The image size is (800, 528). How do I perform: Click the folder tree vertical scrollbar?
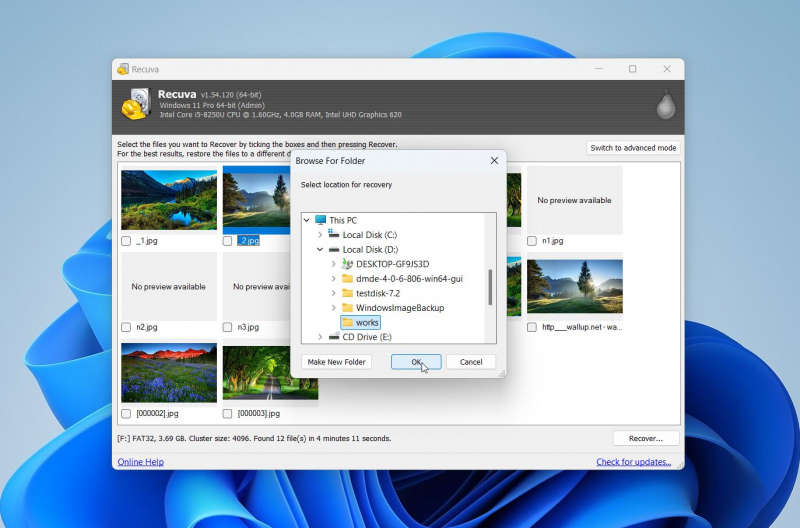pyautogui.click(x=490, y=287)
